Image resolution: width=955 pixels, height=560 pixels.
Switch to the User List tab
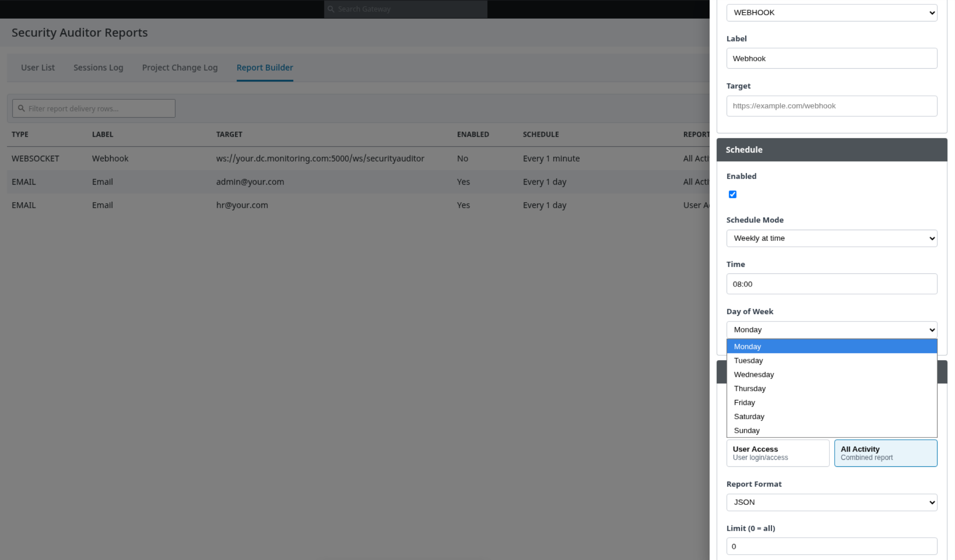38,67
